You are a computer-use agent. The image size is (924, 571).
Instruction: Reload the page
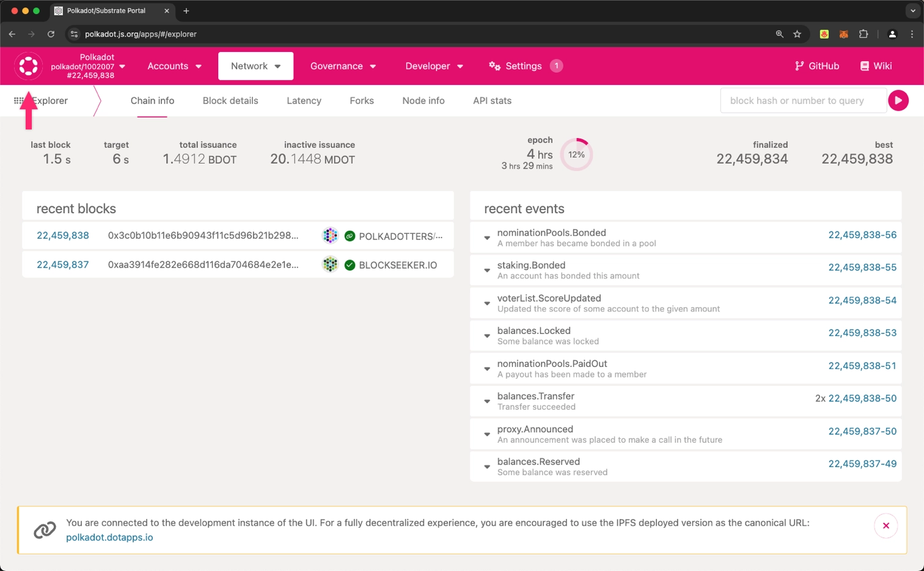click(x=51, y=34)
